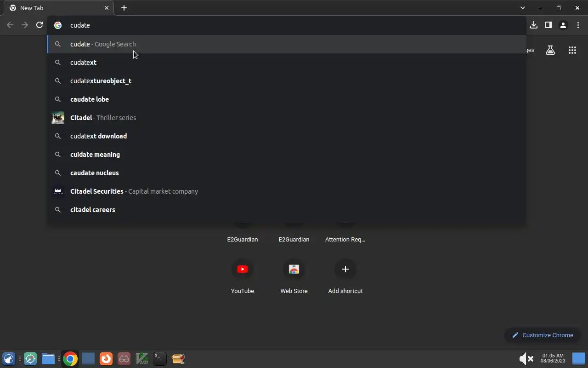The height and width of the screenshot is (368, 588).
Task: Open the Wine package icon in taskbar
Action: click(178, 359)
